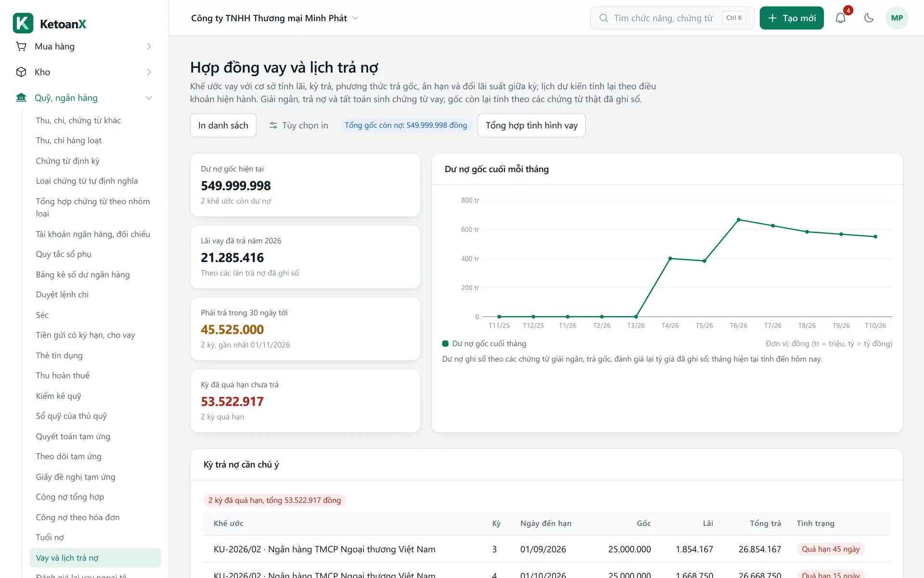Select Vay và lịch trả nợ item
This screenshot has height=578, width=924.
click(95, 558)
